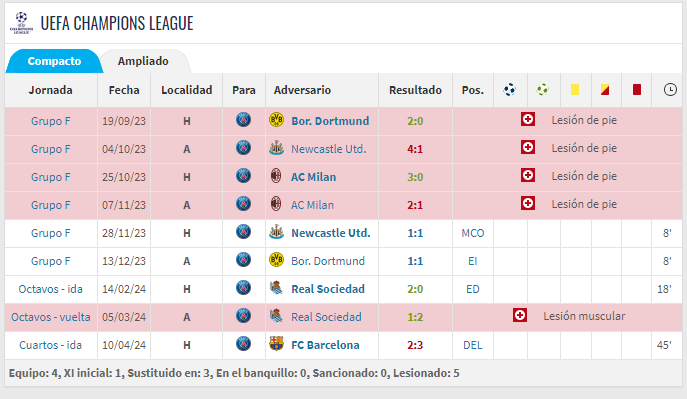The height and width of the screenshot is (399, 687).
Task: Open the FC Barcelona opponent link
Action: 325,345
